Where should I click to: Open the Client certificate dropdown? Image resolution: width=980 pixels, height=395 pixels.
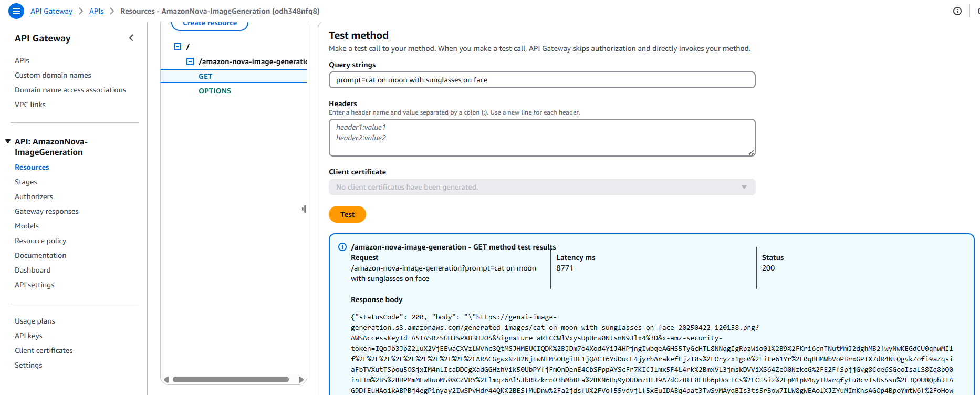click(542, 187)
